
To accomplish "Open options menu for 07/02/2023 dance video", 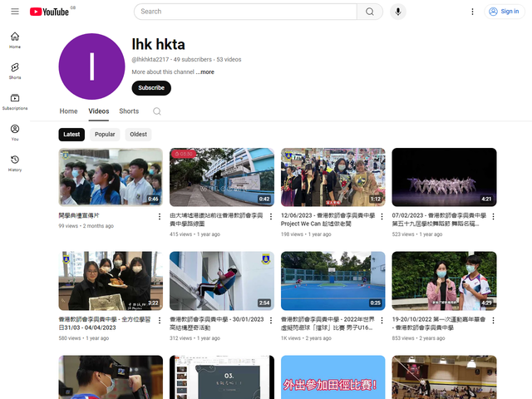I will (x=493, y=216).
